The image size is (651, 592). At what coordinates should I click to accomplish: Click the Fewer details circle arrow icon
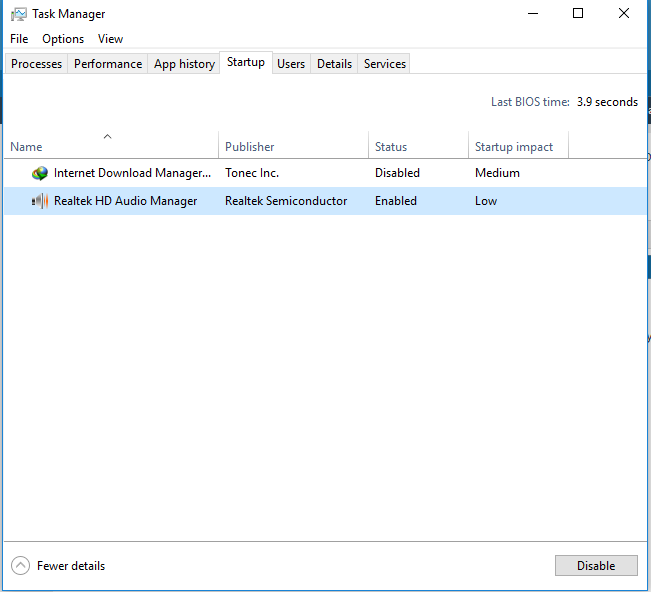coord(20,565)
